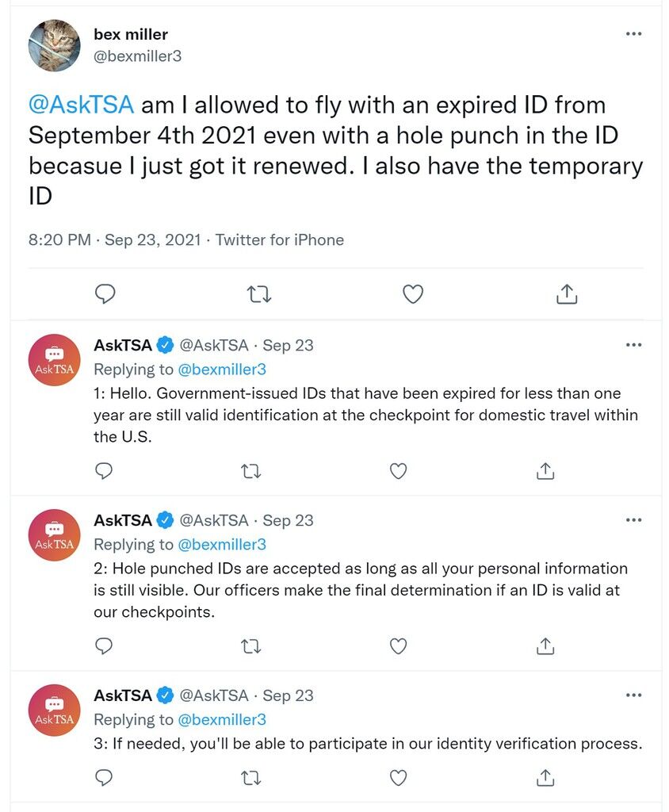Retweet AskTSA's first reply
669x812 pixels.
tap(251, 471)
